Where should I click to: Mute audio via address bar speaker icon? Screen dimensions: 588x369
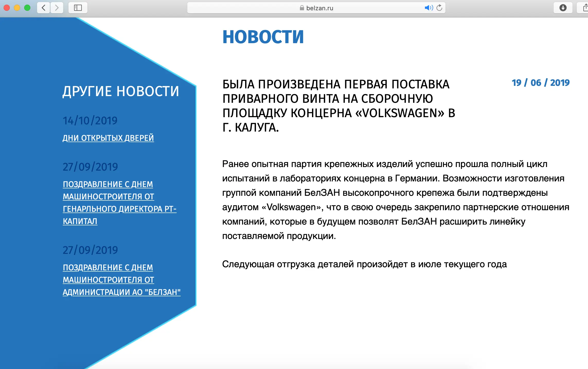(429, 8)
